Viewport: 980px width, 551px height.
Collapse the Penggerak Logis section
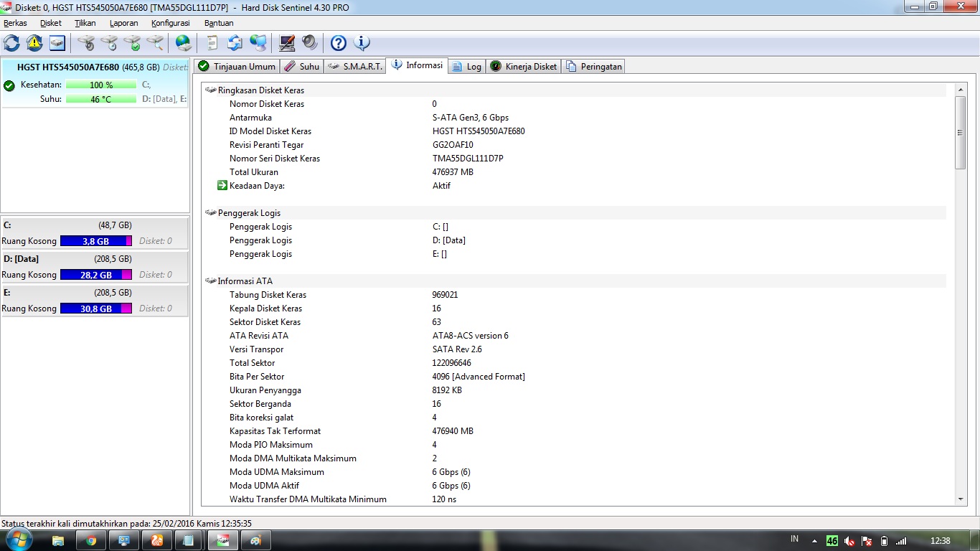click(211, 213)
